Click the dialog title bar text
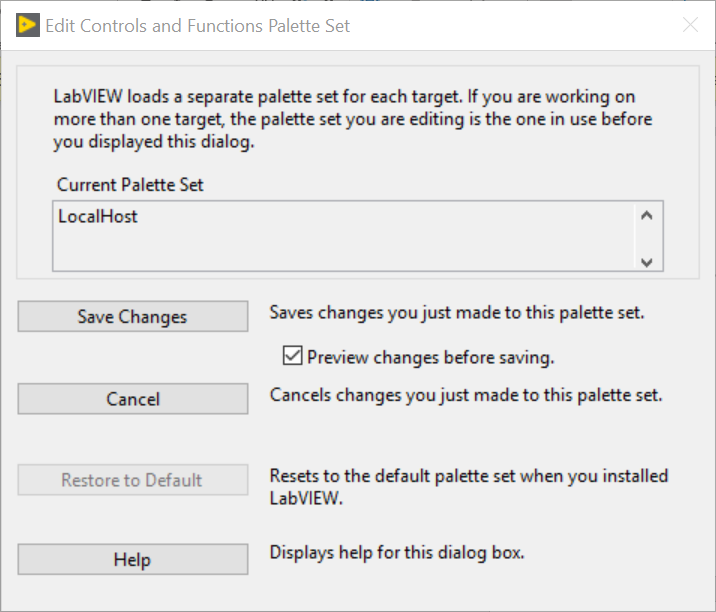 point(198,26)
